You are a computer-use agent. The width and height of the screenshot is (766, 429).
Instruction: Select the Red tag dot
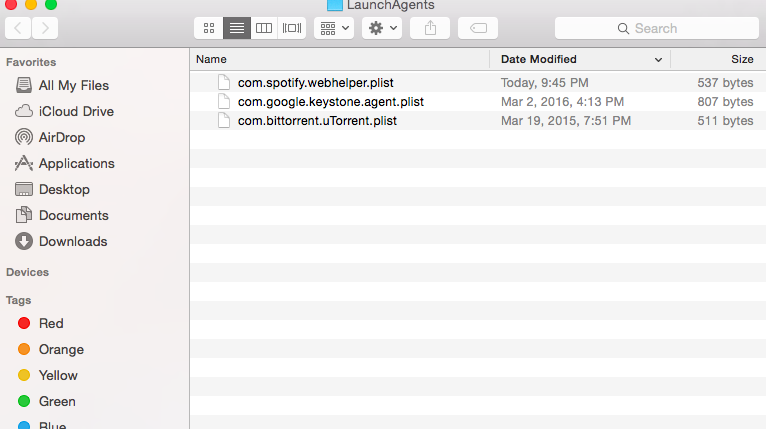pos(23,323)
